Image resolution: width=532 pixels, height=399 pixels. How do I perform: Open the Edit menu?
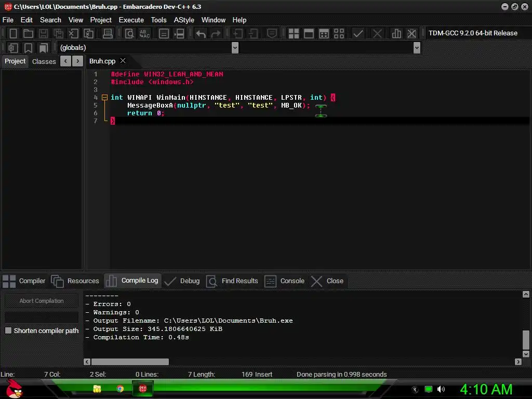tap(26, 20)
